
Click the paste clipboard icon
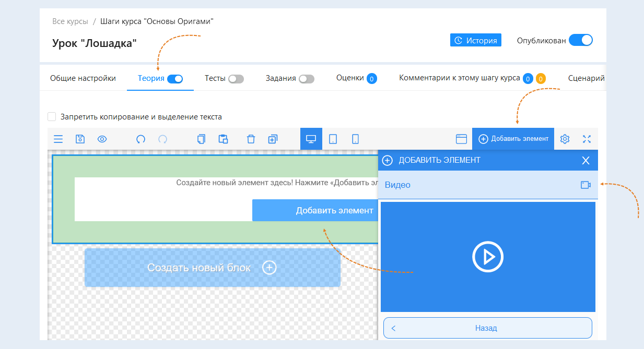[x=223, y=139]
